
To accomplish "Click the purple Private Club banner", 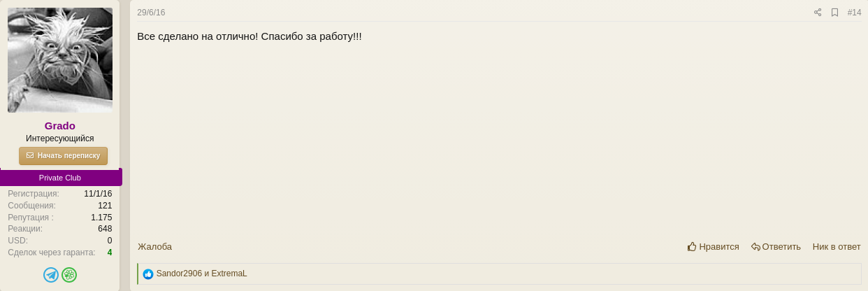I will pyautogui.click(x=61, y=178).
